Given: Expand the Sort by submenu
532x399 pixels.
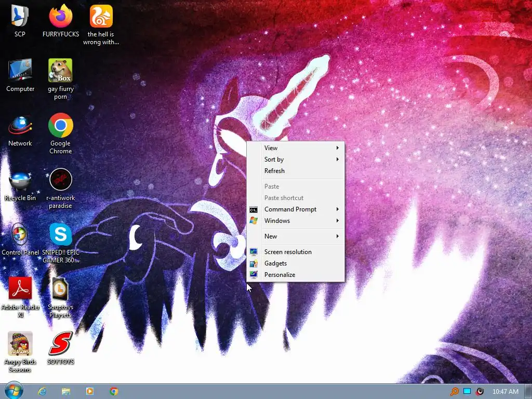Looking at the screenshot, I should coord(296,159).
